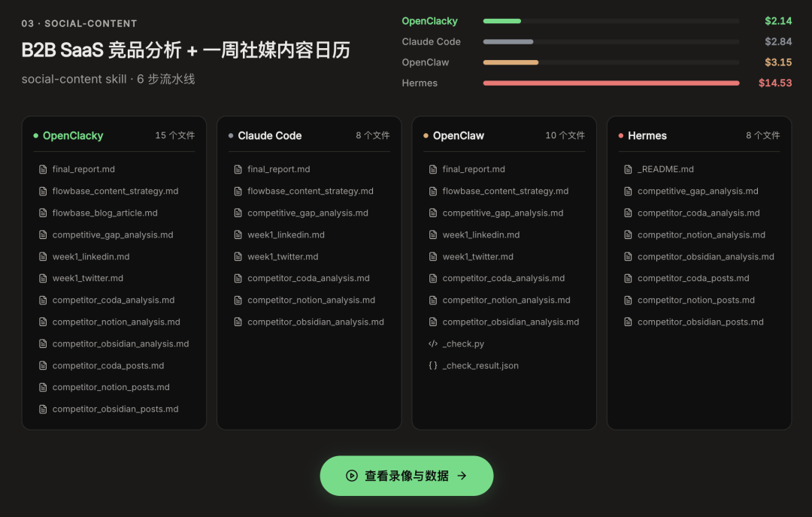Click the 03 · SOCIAL-CONTENT section label
Image resolution: width=812 pixels, height=517 pixels.
coord(79,24)
